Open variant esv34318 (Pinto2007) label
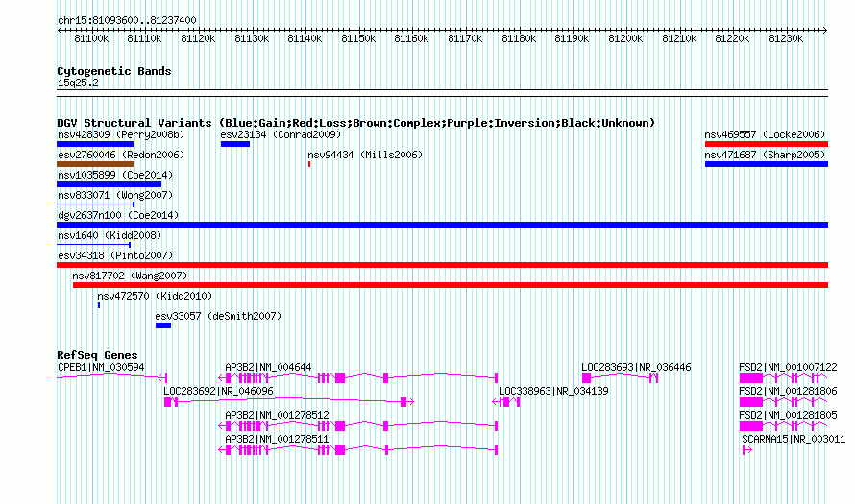Image resolution: width=855 pixels, height=504 pixels. [115, 255]
